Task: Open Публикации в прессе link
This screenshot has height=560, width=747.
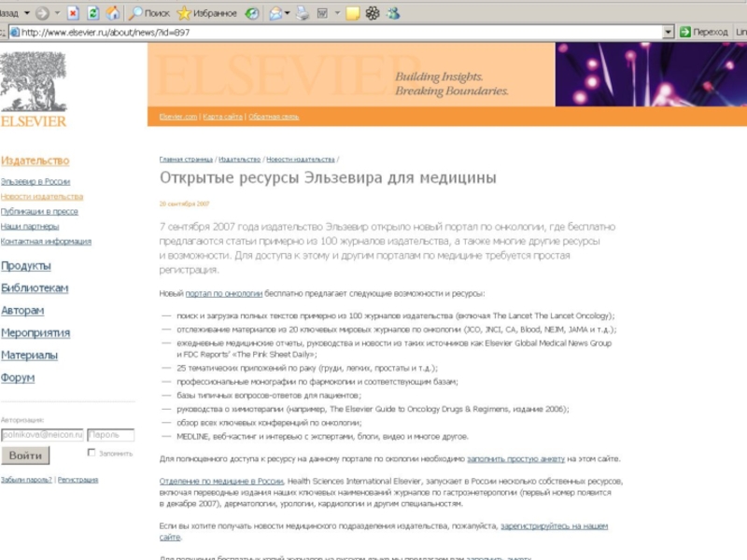Action: pos(39,212)
